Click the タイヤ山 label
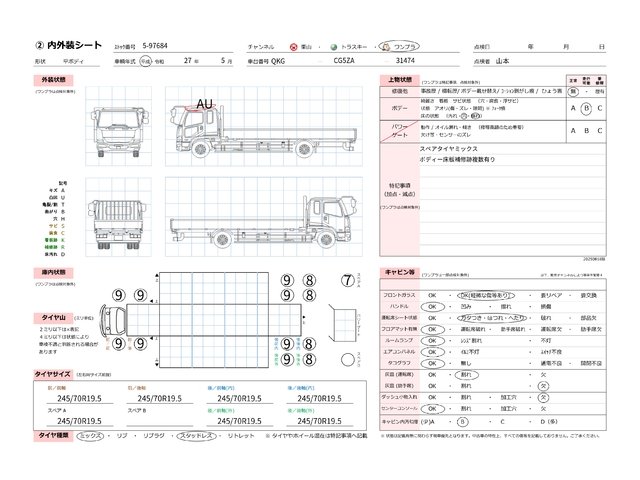Viewport: 640px width, 480px height. tap(53, 318)
